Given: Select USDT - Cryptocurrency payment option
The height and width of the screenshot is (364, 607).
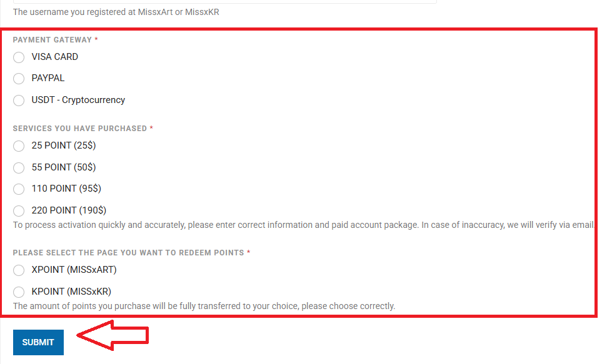Looking at the screenshot, I should tap(19, 101).
